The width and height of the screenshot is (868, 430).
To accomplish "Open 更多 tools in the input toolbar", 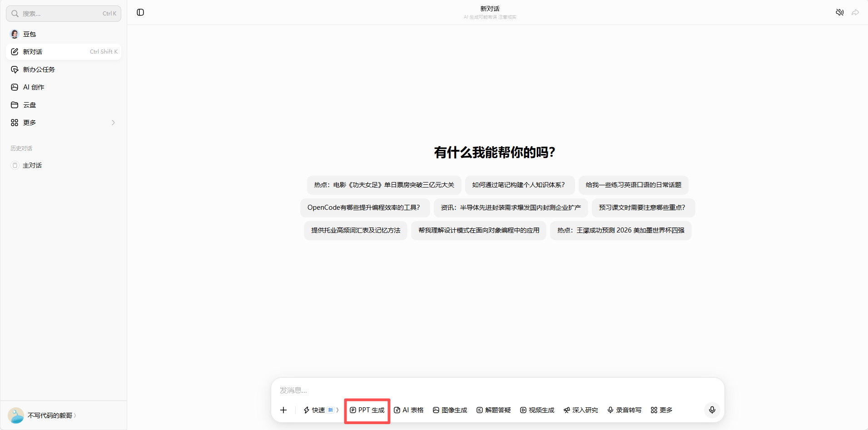I will pyautogui.click(x=662, y=410).
